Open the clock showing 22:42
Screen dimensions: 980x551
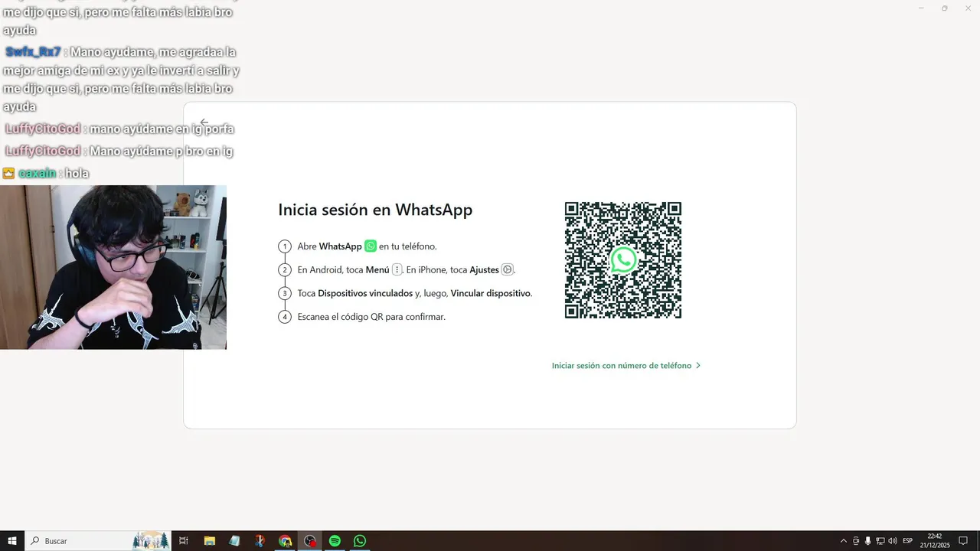(x=934, y=541)
